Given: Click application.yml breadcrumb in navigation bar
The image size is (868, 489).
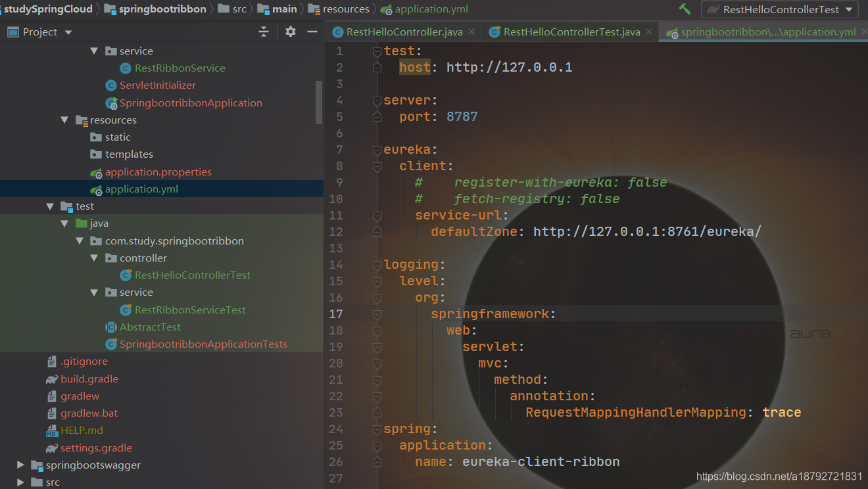Looking at the screenshot, I should [x=424, y=9].
